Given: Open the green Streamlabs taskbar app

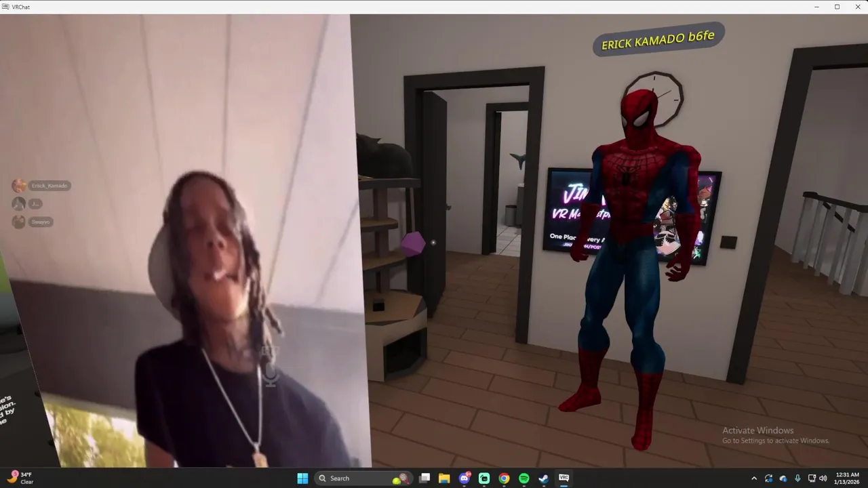Looking at the screenshot, I should (484, 478).
